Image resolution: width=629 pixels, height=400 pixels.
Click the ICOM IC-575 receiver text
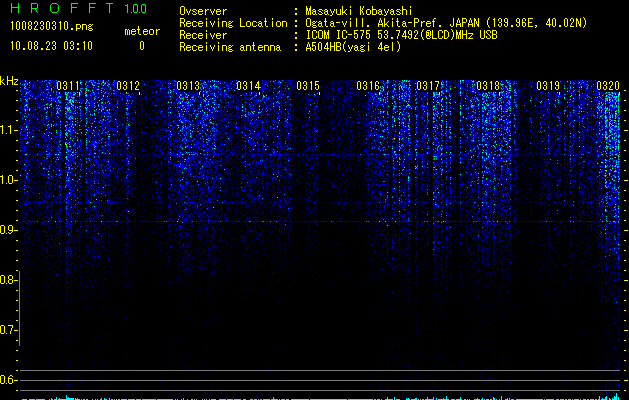tap(401, 35)
